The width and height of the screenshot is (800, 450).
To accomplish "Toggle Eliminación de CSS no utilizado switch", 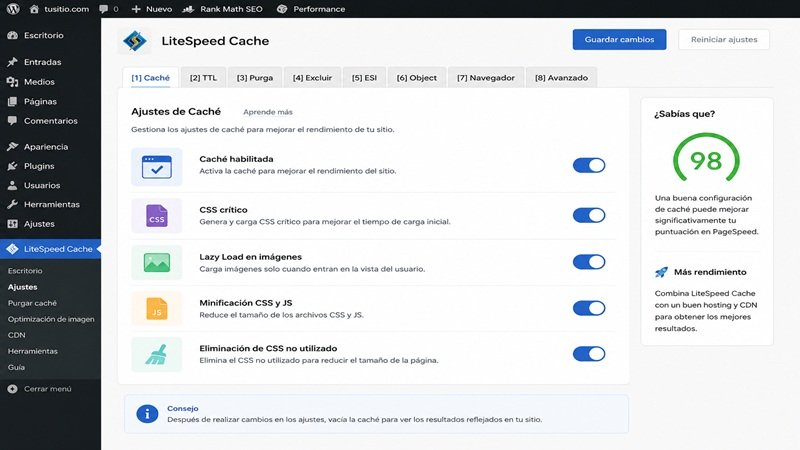I will point(589,354).
